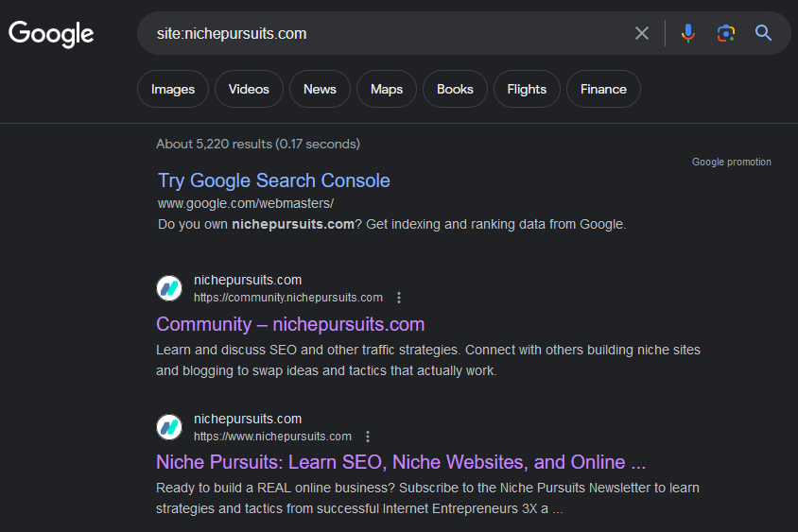
Task: Open Community – nichepursuits.com result
Action: tap(290, 324)
